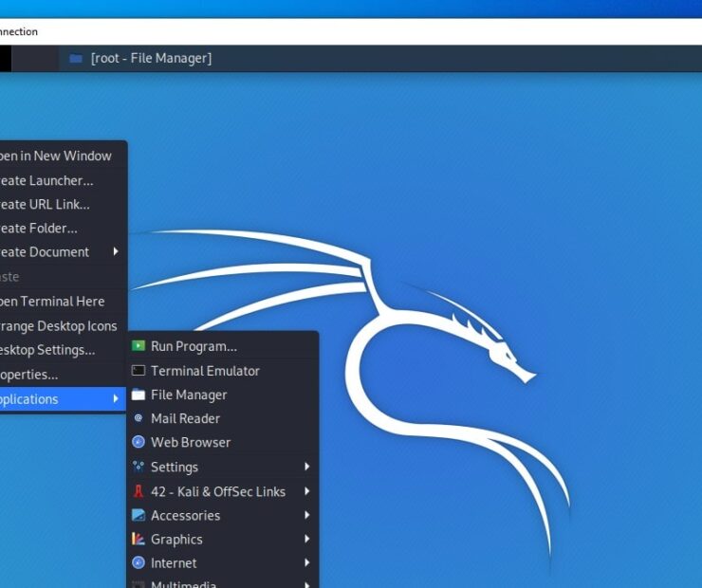The width and height of the screenshot is (702, 588).
Task: Open Mail Reader entry
Action: pyautogui.click(x=223, y=418)
